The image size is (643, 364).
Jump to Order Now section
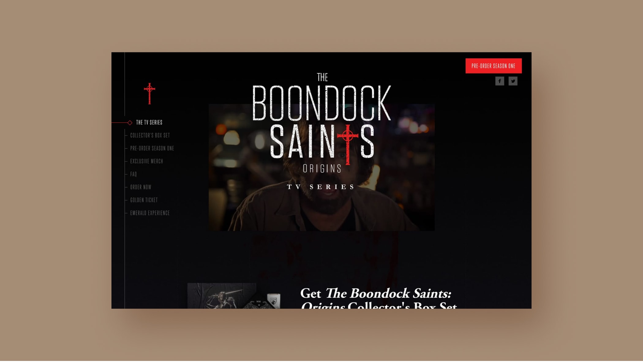point(141,187)
